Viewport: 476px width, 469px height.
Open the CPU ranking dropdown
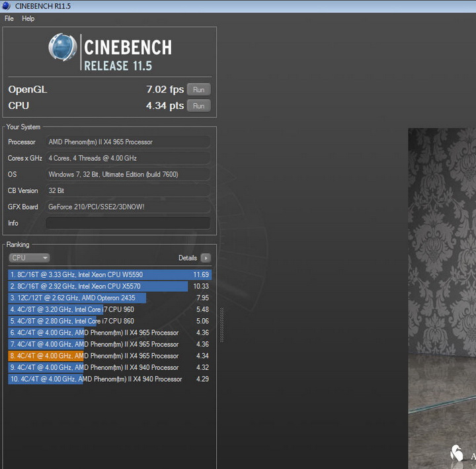[x=30, y=258]
